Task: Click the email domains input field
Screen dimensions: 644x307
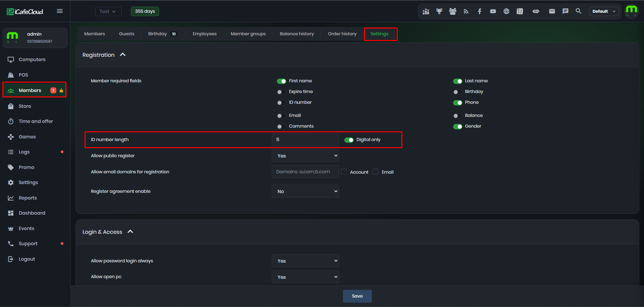Action: pos(305,172)
